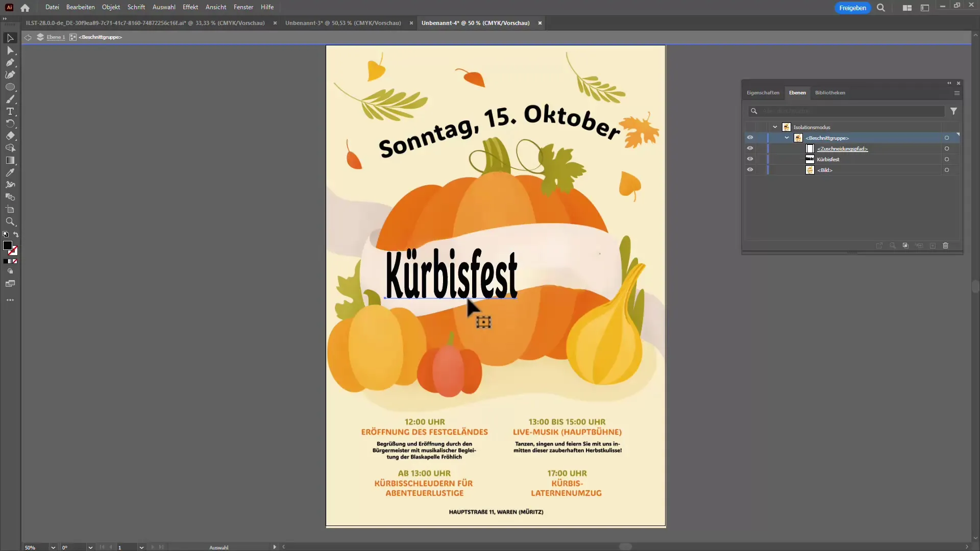Select the Curvature tool
980x551 pixels.
[x=10, y=75]
